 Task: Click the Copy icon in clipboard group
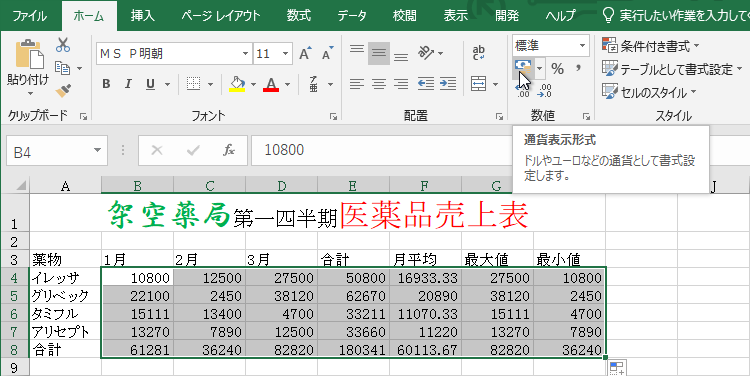pos(62,68)
